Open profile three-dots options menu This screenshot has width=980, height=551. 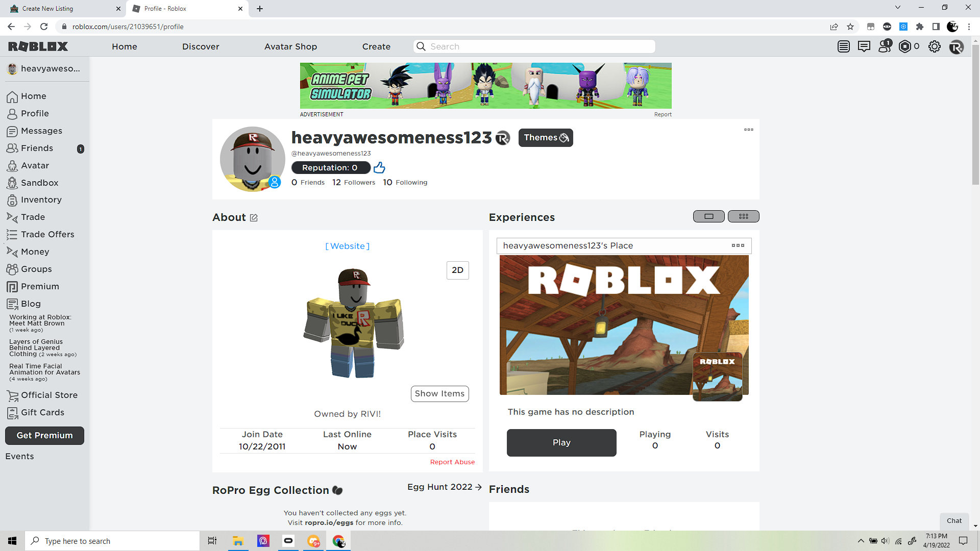pyautogui.click(x=748, y=130)
